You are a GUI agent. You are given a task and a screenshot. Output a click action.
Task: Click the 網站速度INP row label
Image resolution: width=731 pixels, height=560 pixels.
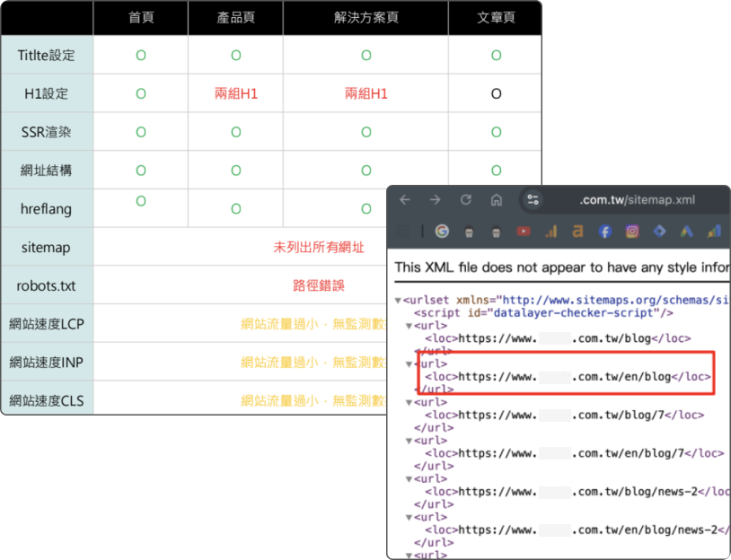46,362
